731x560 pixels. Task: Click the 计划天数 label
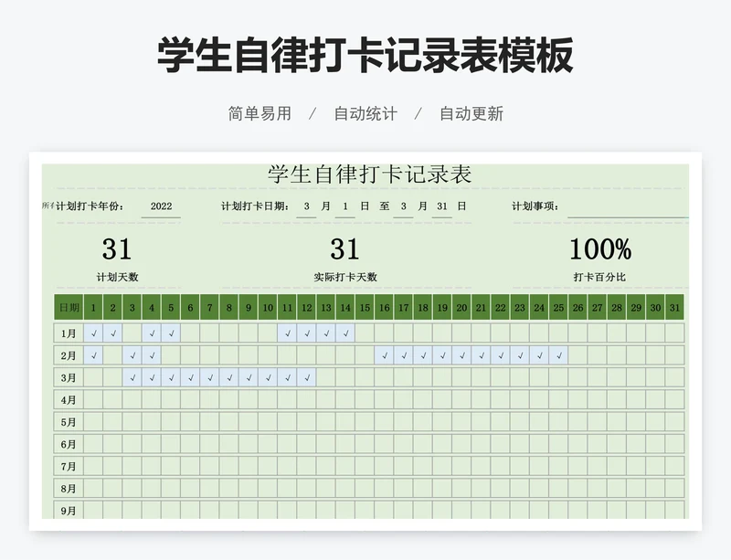tap(118, 277)
